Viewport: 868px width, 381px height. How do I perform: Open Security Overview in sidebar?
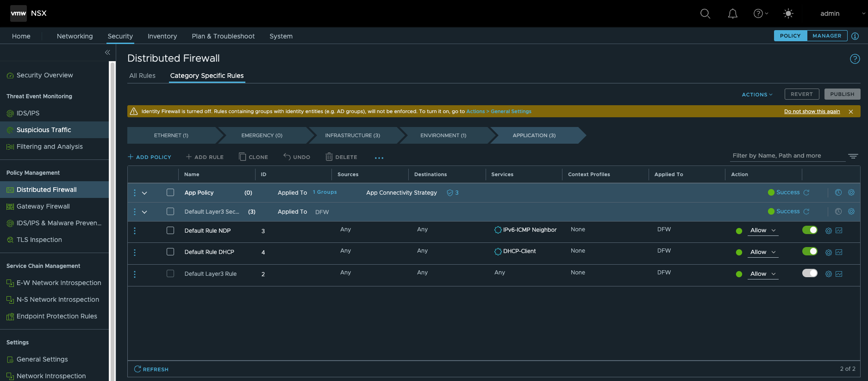[44, 75]
